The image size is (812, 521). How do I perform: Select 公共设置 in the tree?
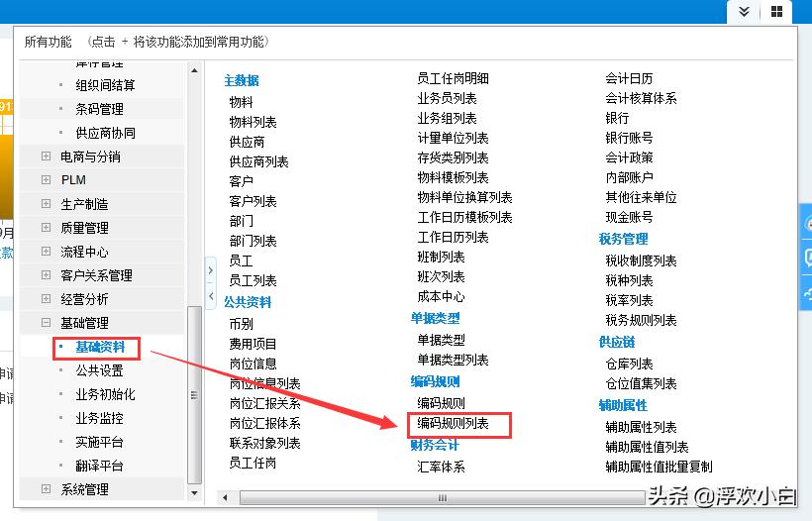coord(99,370)
